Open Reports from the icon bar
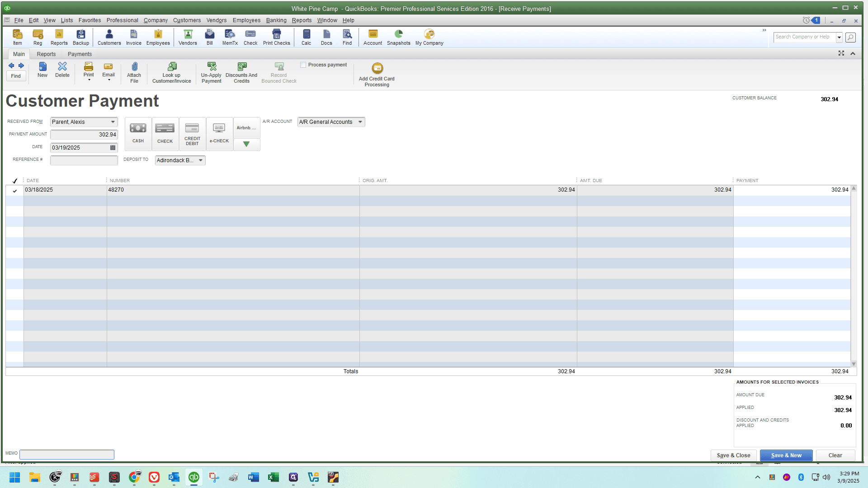This screenshot has width=868, height=488. 59,37
